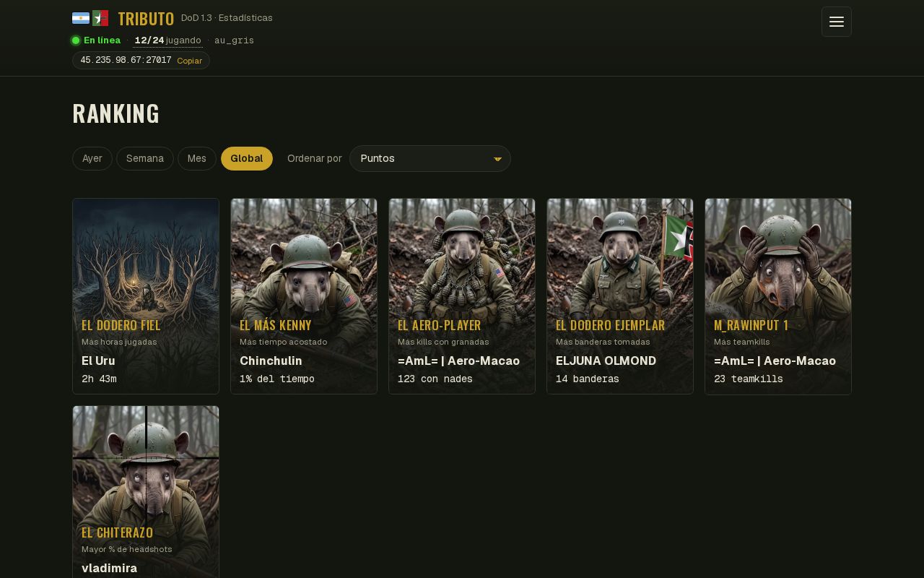Select the Global ranking filter
The image size is (924, 578).
247,158
